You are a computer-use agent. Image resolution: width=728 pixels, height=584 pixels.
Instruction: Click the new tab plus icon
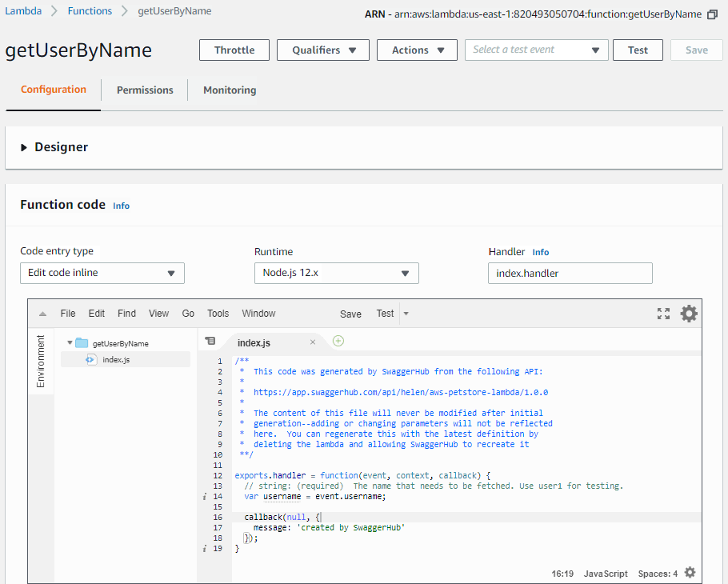(338, 341)
